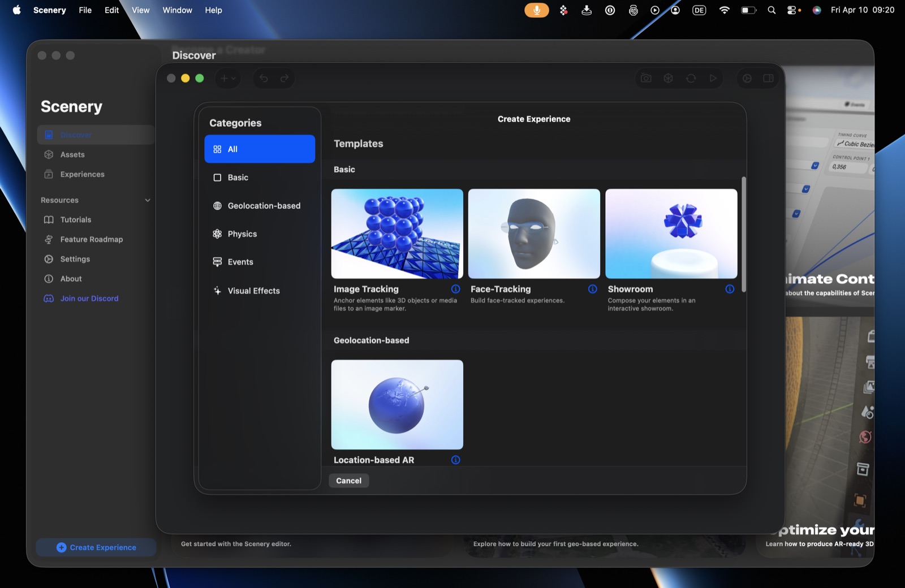Image resolution: width=905 pixels, height=588 pixels.
Task: Click the camera snapshot icon in editor toolbar
Action: 646,78
